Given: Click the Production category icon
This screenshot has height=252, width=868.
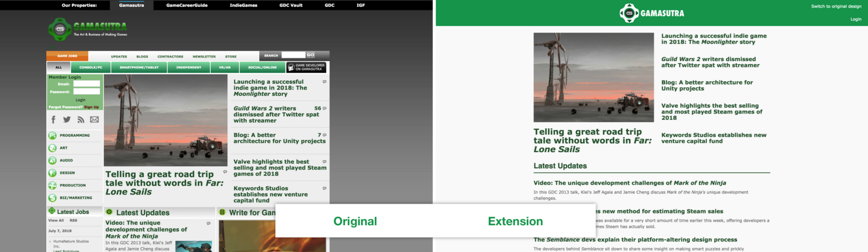Looking at the screenshot, I should click(x=53, y=185).
